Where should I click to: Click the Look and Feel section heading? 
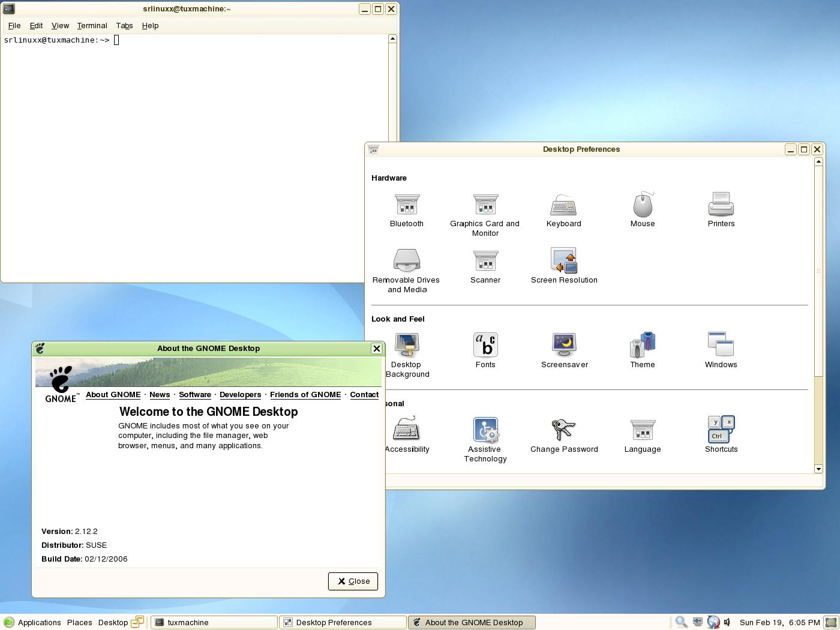click(398, 319)
